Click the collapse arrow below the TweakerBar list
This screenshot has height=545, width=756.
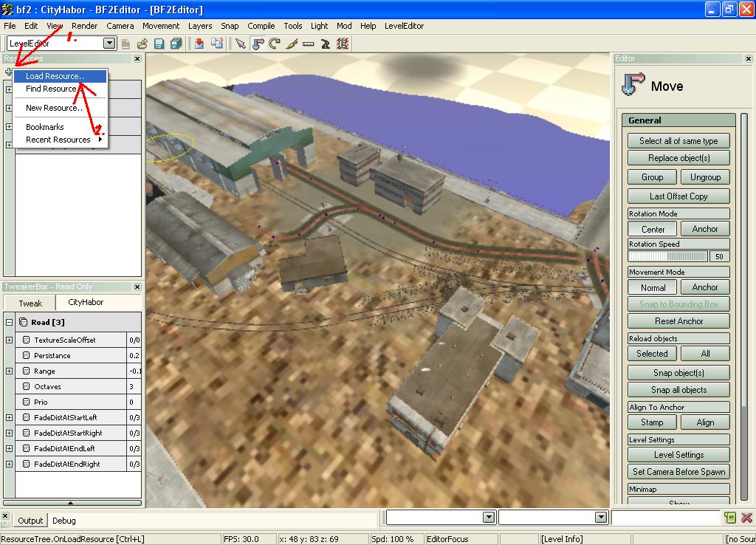(x=72, y=503)
